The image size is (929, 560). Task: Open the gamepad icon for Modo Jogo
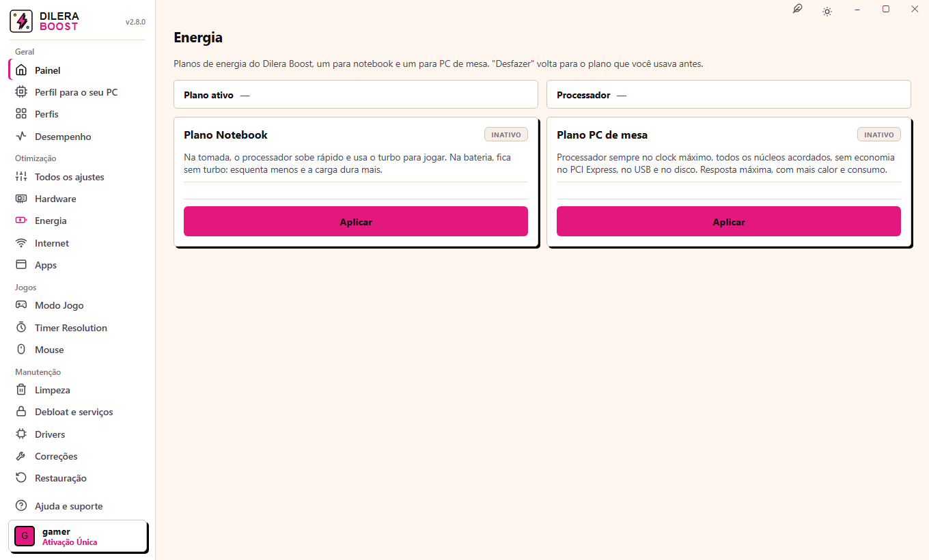(x=21, y=305)
